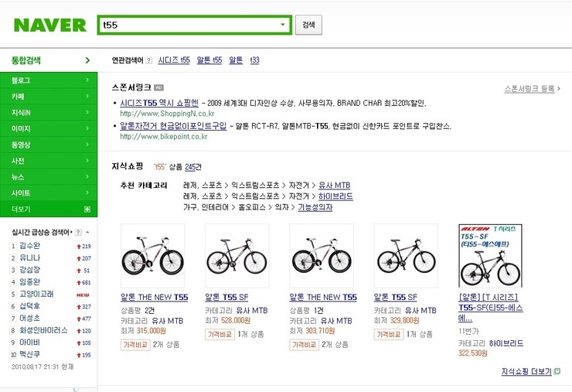Switch to the 뉴스 search category
572x392 pixels.
pyautogui.click(x=19, y=177)
